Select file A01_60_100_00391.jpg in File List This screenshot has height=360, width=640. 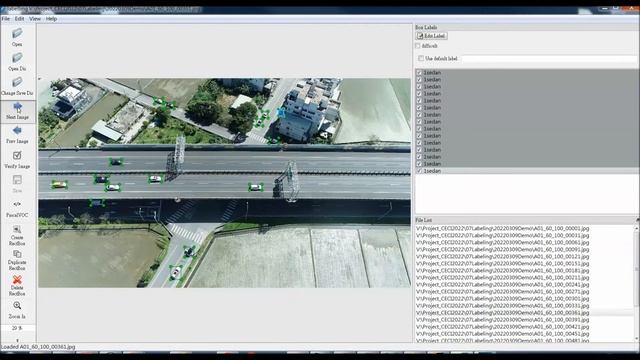(x=502, y=320)
